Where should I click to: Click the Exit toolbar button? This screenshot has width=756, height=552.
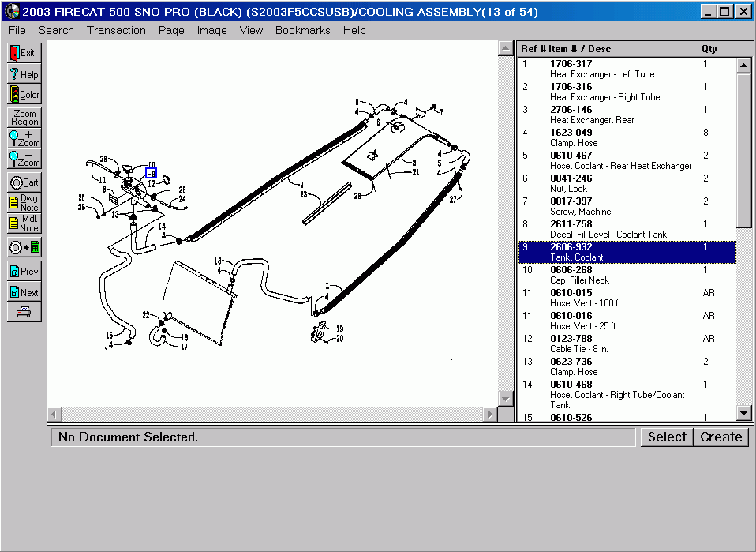pyautogui.click(x=24, y=53)
